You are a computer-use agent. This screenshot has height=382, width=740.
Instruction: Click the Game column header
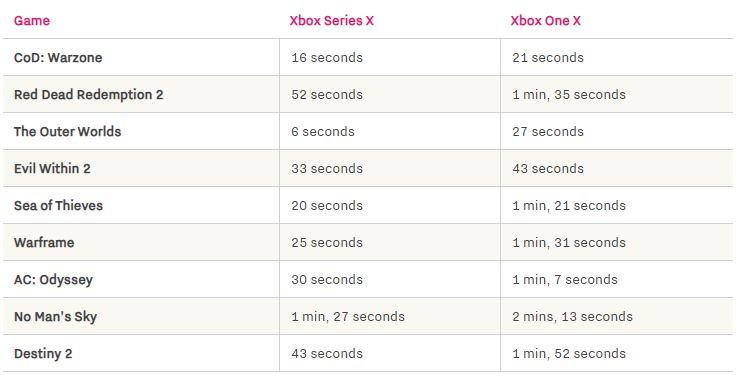point(32,21)
